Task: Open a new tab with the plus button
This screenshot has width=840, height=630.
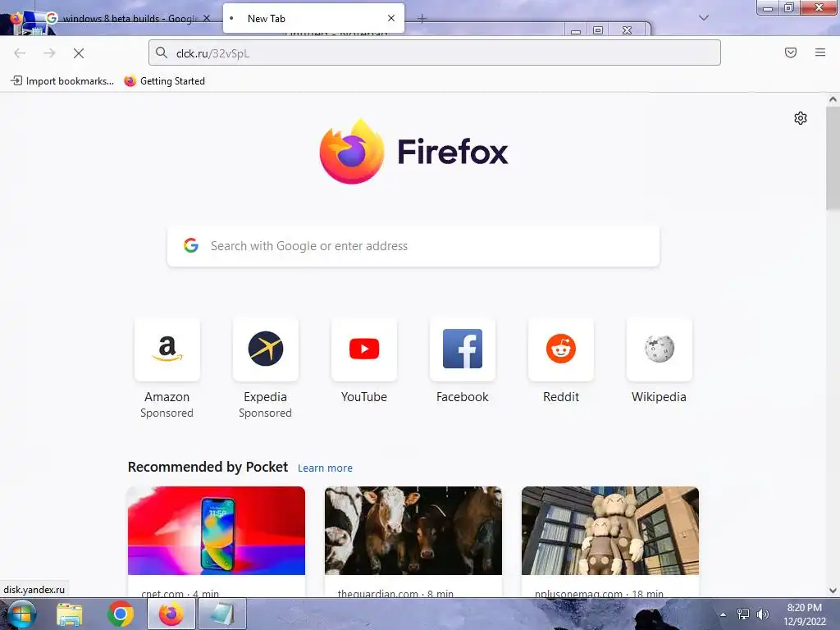Action: [x=422, y=19]
